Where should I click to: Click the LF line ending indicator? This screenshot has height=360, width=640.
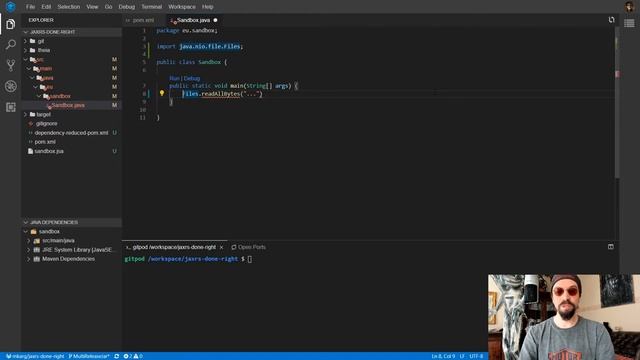tap(462, 356)
